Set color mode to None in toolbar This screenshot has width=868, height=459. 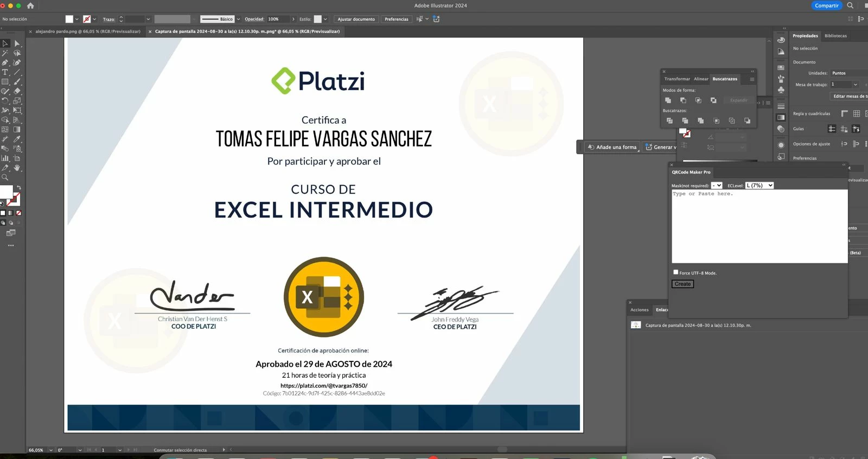pos(18,213)
